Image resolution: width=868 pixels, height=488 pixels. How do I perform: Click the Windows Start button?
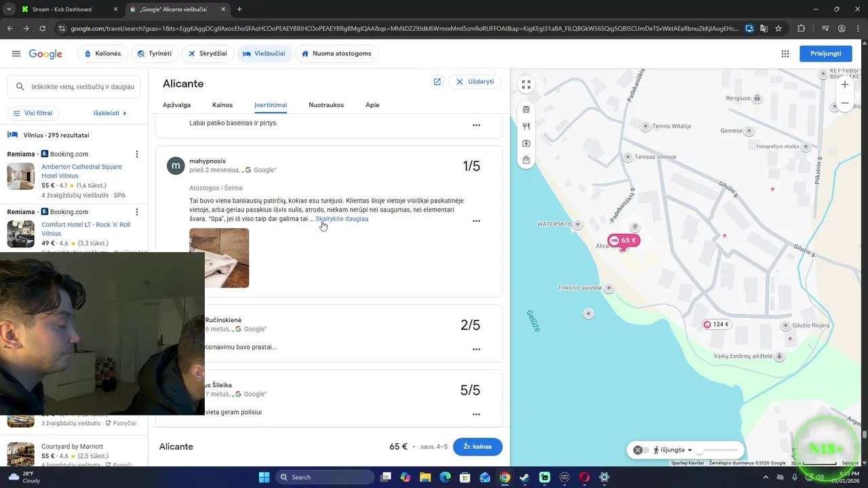click(x=264, y=477)
